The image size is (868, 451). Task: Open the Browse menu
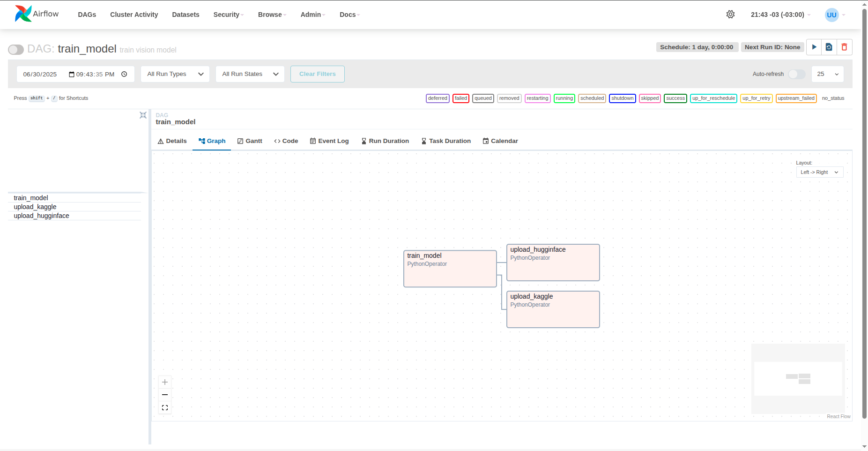(271, 15)
